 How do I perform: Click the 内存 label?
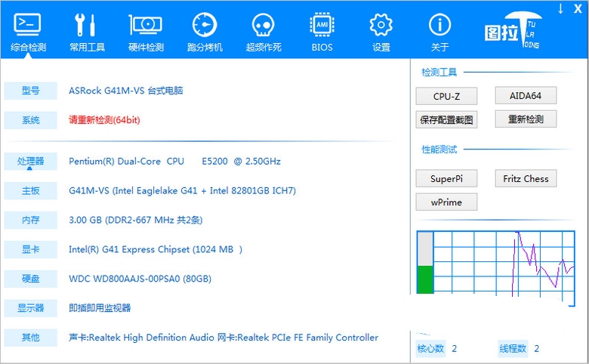tap(30, 220)
